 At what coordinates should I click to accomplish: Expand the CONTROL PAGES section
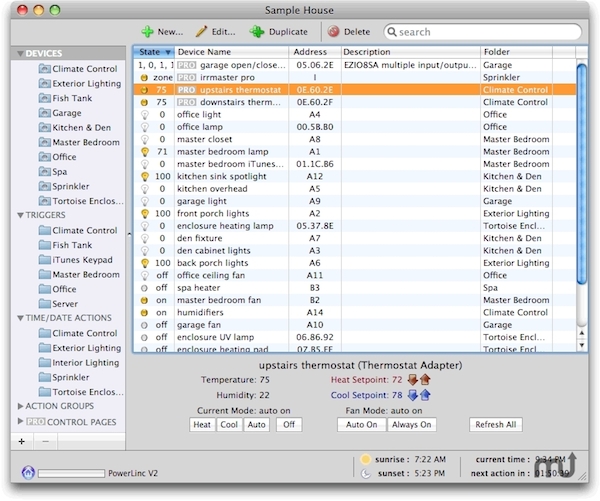click(x=20, y=421)
